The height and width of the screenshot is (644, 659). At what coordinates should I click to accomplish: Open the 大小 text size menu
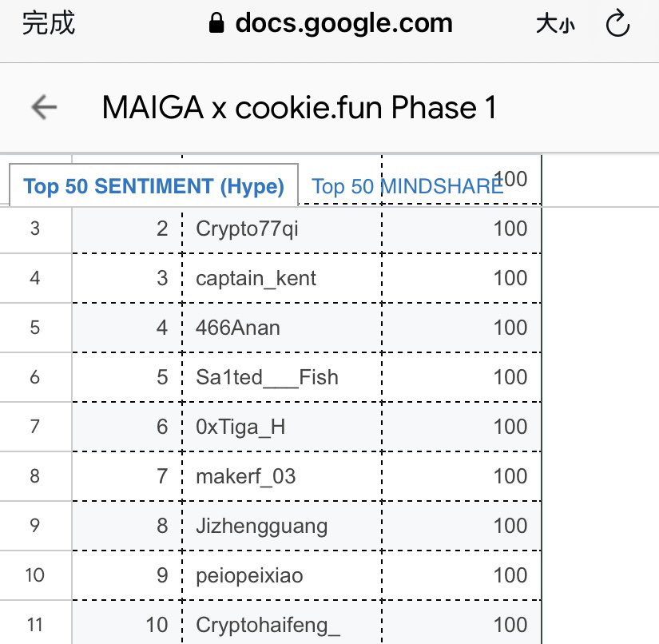555,23
